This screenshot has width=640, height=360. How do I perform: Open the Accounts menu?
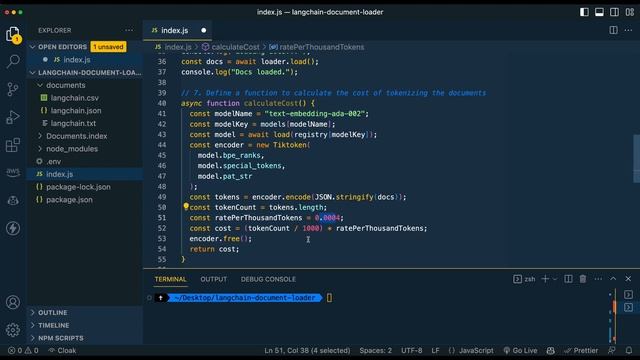pos(13,302)
